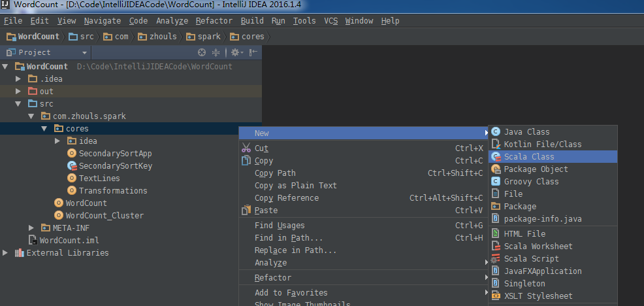This screenshot has height=306, width=644.
Task: Click the WordCount breadcrumb
Action: (33, 36)
